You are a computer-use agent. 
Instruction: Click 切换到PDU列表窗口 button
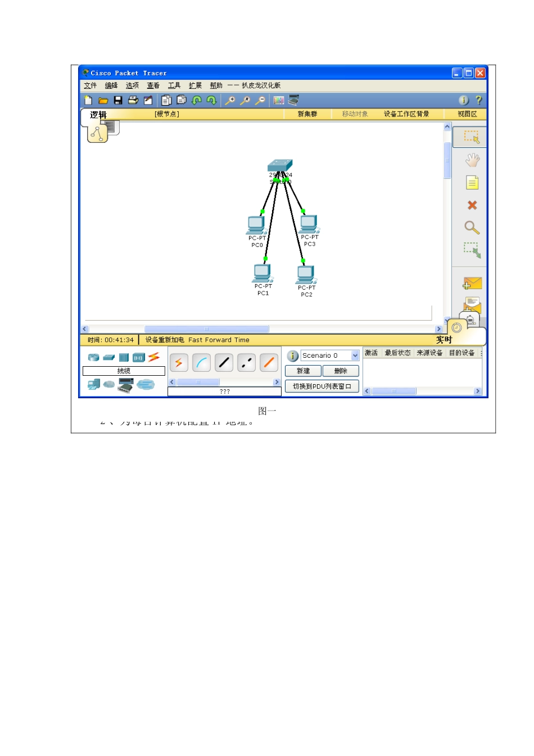322,386
